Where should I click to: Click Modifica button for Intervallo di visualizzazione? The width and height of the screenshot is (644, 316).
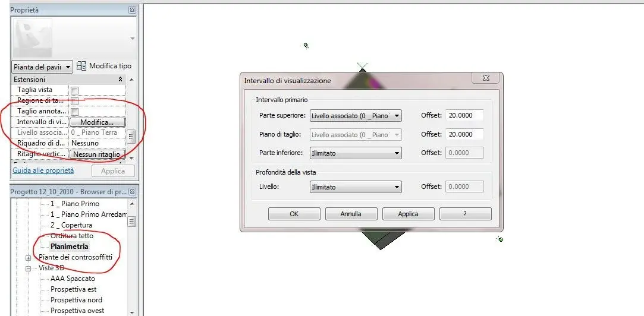(98, 122)
